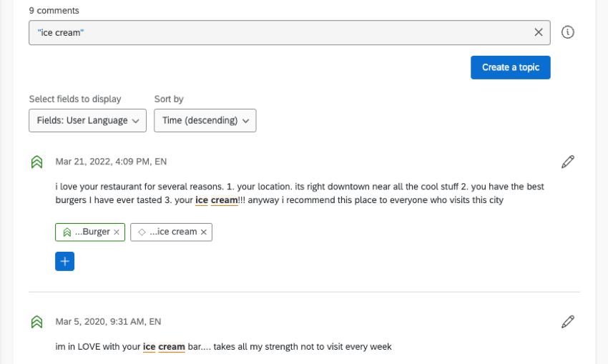Clear the "ice cream" search query
The height and width of the screenshot is (364, 608).
[539, 32]
